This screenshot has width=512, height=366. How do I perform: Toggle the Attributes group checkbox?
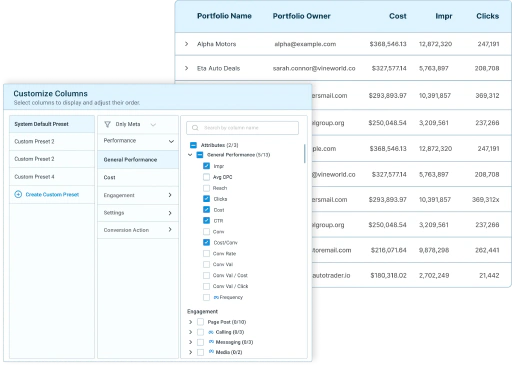(x=193, y=145)
